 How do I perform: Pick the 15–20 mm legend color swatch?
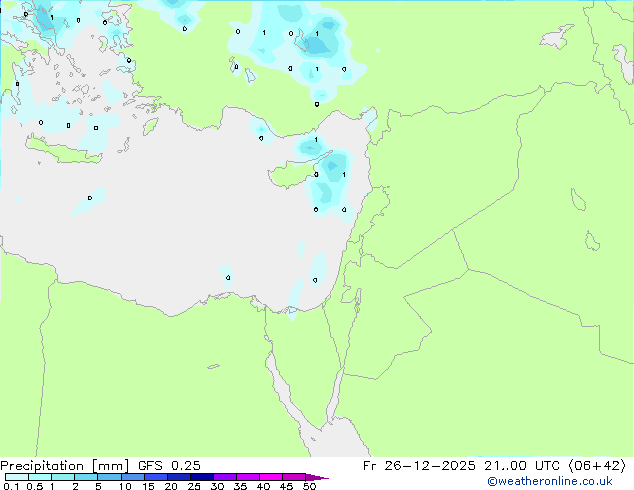point(156,477)
